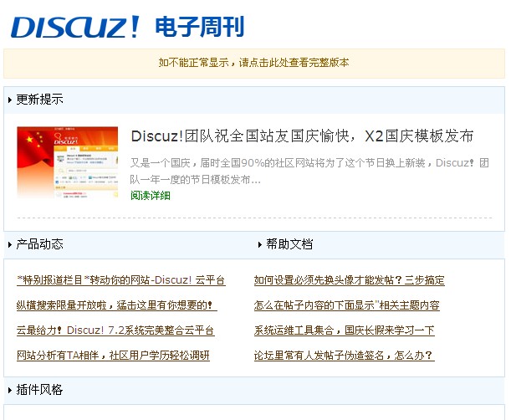
Task: Click the arrow beside 插件风格
Action: 10,390
